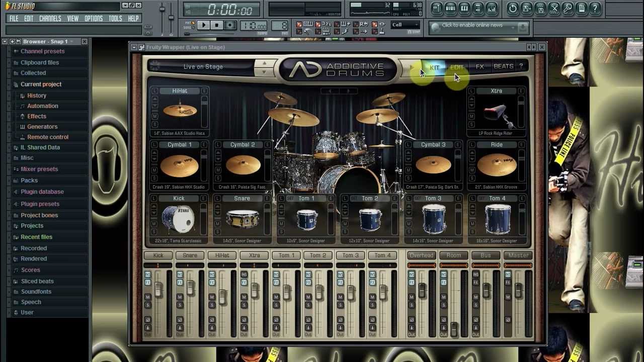Click the Room channel volume fader
Screen dimensions: 644x362
[454, 328]
